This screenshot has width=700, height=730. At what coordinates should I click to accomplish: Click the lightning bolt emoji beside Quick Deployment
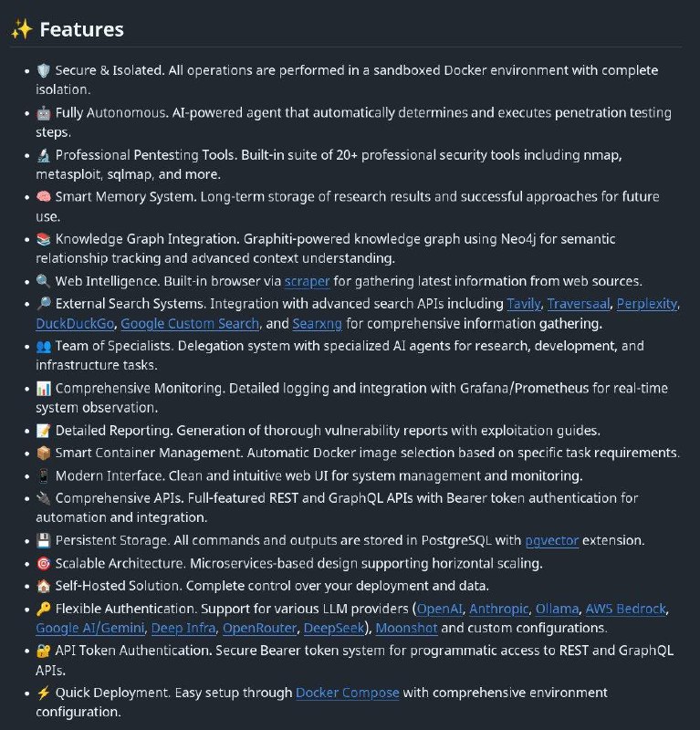pyautogui.click(x=44, y=693)
